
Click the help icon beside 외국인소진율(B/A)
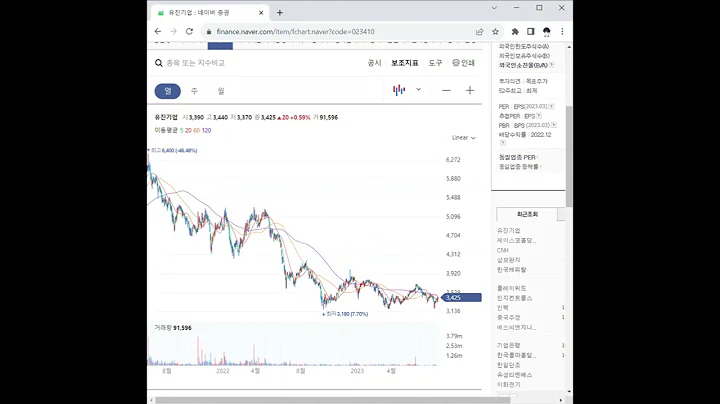coord(551,65)
